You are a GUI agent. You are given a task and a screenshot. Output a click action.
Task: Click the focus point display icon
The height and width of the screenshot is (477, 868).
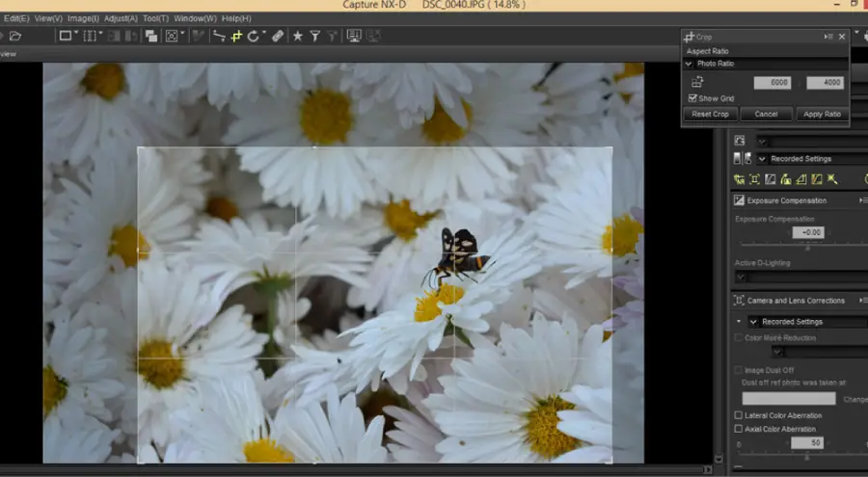pos(172,36)
